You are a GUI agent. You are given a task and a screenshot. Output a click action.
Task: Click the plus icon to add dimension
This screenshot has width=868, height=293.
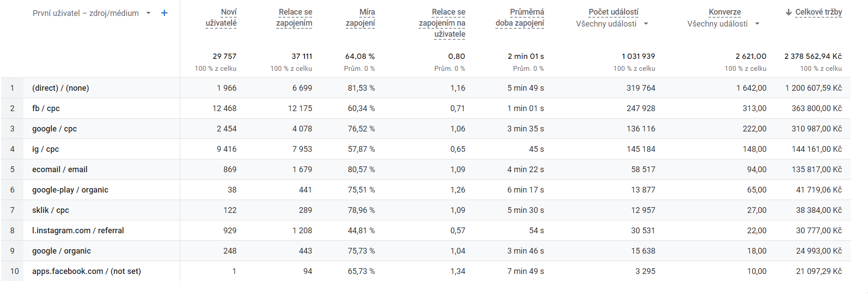(x=164, y=13)
